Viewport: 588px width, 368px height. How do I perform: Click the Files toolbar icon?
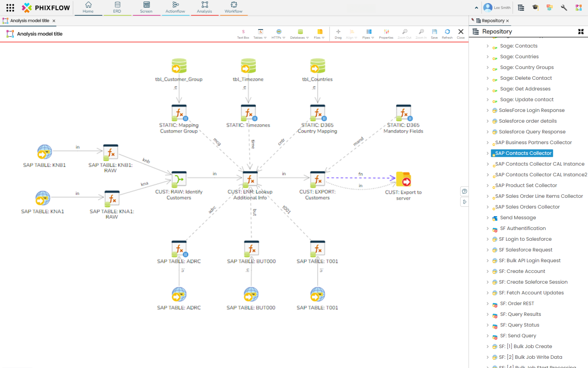(x=318, y=34)
